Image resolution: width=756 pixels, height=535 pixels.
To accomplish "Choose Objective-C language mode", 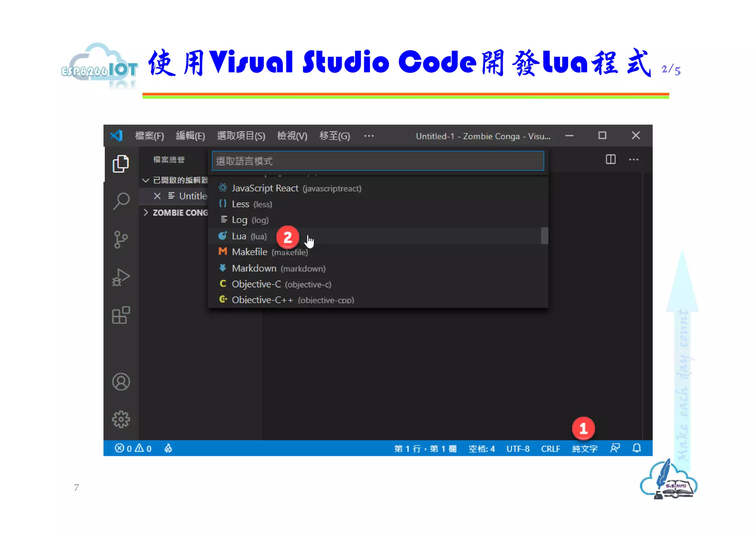I will (x=374, y=284).
